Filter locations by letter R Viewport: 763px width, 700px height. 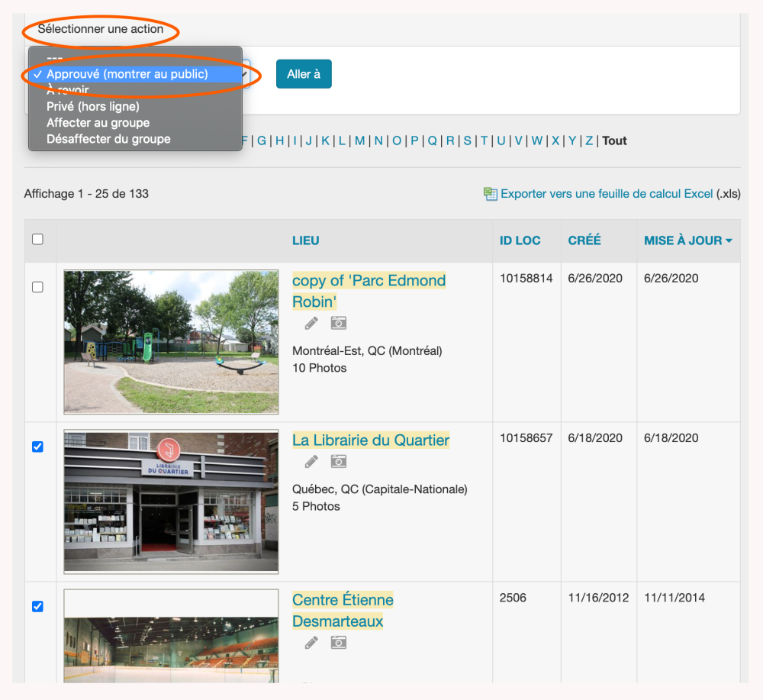pos(450,140)
